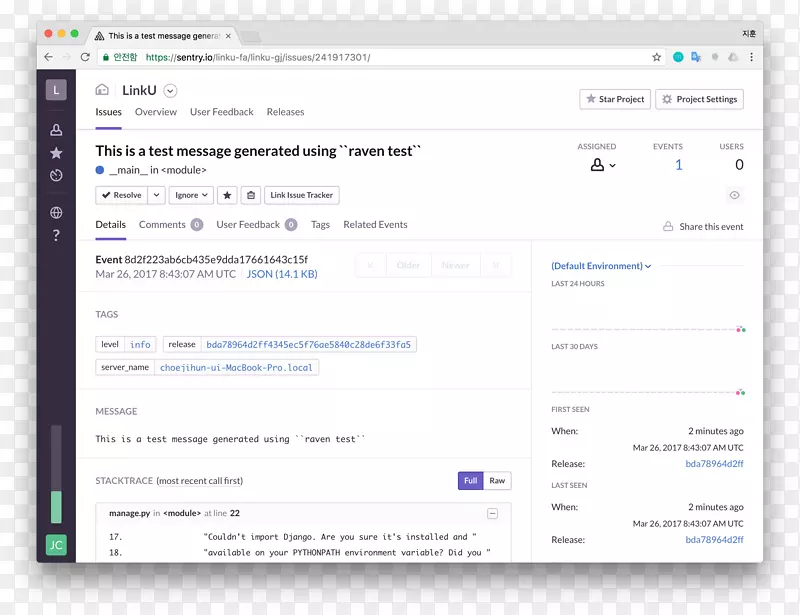Bookmark this issue with the star button
The image size is (800, 615).
[227, 195]
